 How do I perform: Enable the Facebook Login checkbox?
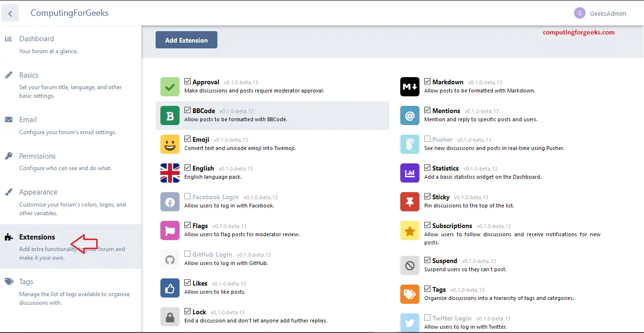(187, 196)
